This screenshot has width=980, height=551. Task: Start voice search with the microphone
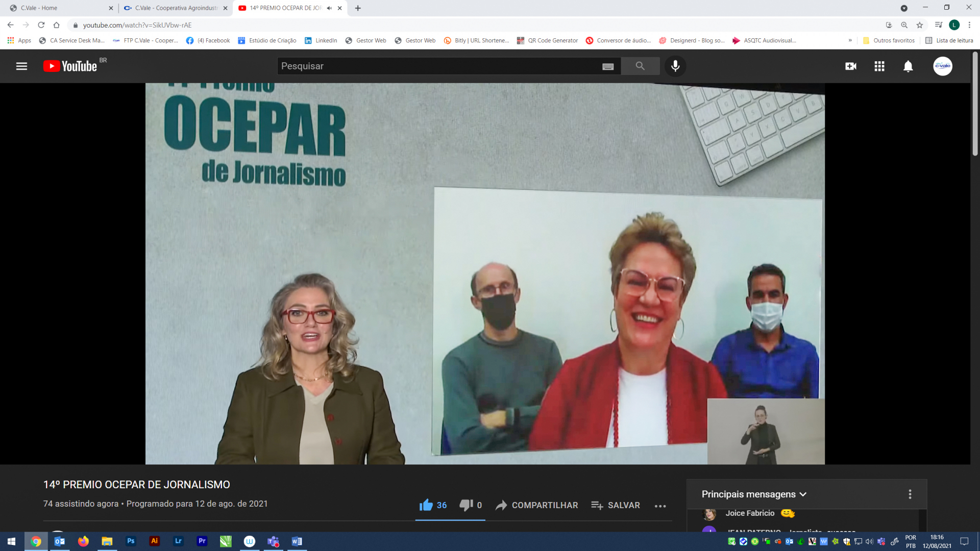click(x=675, y=66)
